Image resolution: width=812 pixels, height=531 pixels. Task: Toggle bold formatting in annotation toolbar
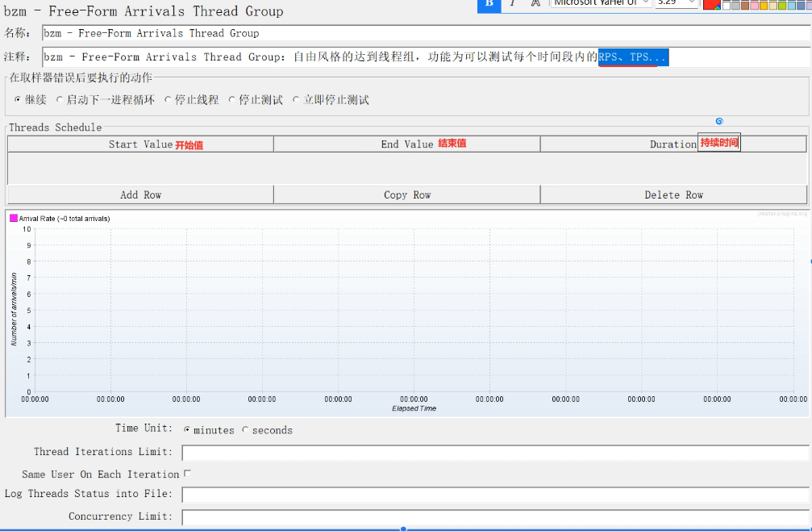(488, 3)
